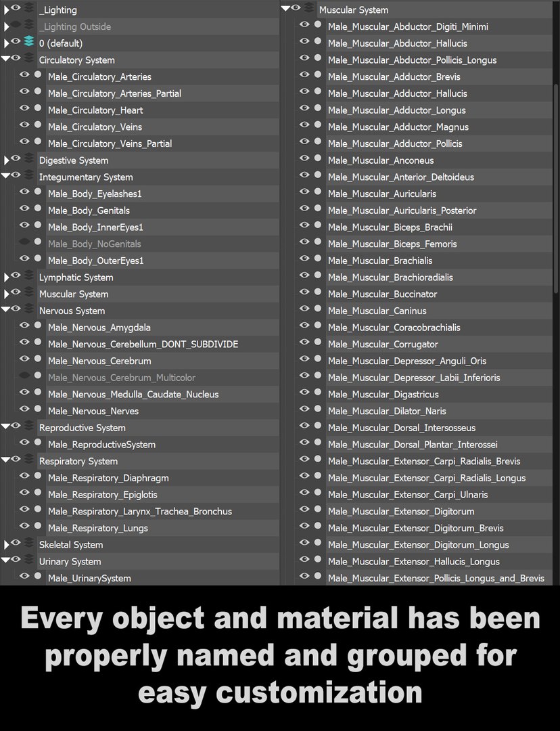This screenshot has width=560, height=731.
Task: Click the vertical scrollbar of muscular list
Action: (555, 189)
